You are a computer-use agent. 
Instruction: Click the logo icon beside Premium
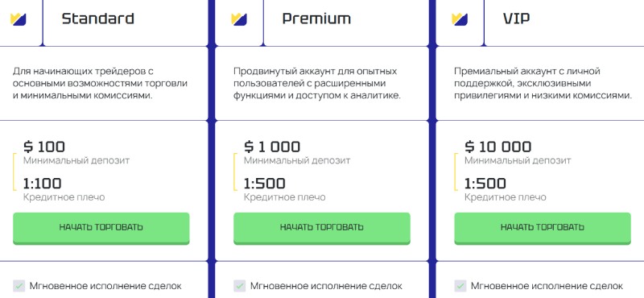pyautogui.click(x=239, y=19)
